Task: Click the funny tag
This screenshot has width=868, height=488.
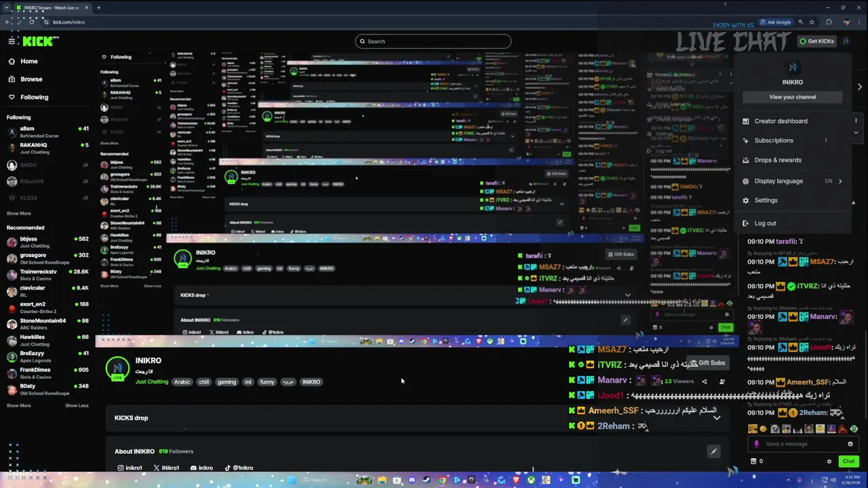Action: pos(267,382)
